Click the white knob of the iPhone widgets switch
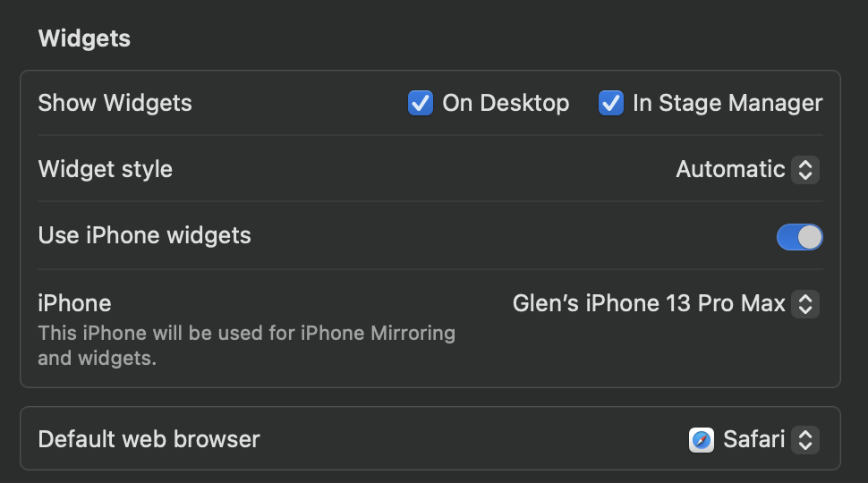This screenshot has width=868, height=483. (x=809, y=237)
